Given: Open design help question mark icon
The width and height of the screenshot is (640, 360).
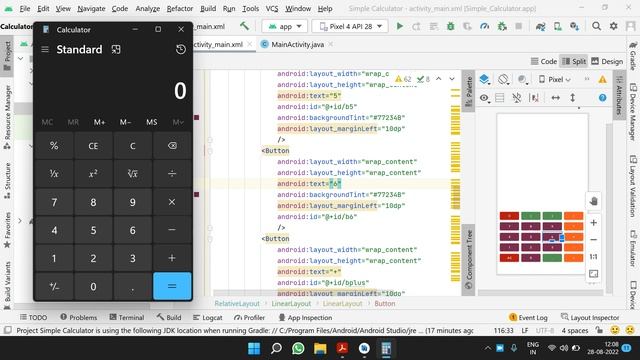Looking at the screenshot, I should pyautogui.click(x=602, y=98).
